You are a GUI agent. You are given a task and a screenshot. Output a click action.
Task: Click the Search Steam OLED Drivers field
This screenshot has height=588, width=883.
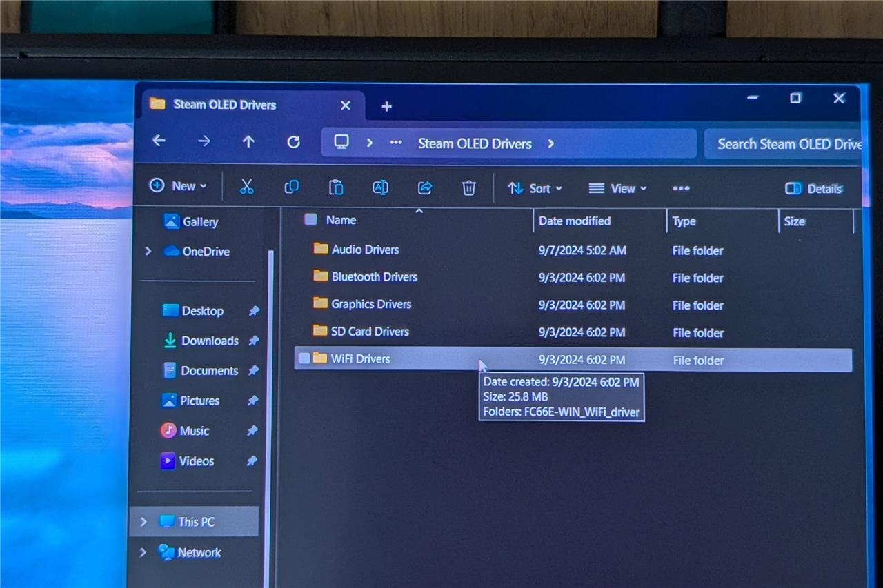coord(786,144)
